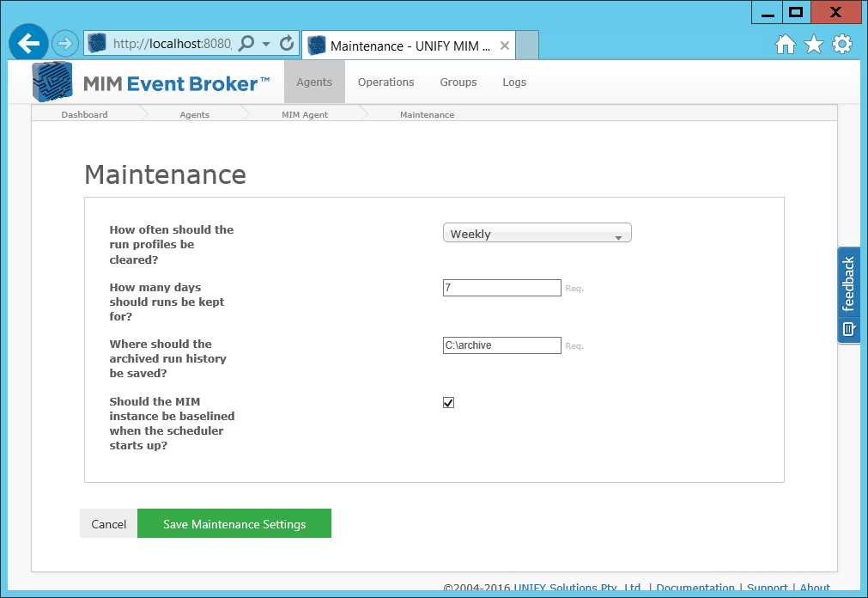Open the feedback side tab

tap(848, 296)
